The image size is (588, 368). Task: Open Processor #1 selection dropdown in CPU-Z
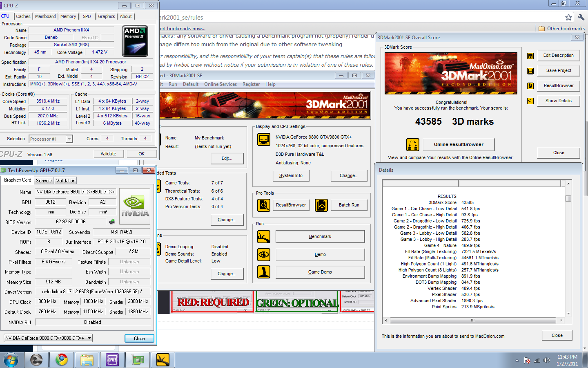tap(51, 139)
